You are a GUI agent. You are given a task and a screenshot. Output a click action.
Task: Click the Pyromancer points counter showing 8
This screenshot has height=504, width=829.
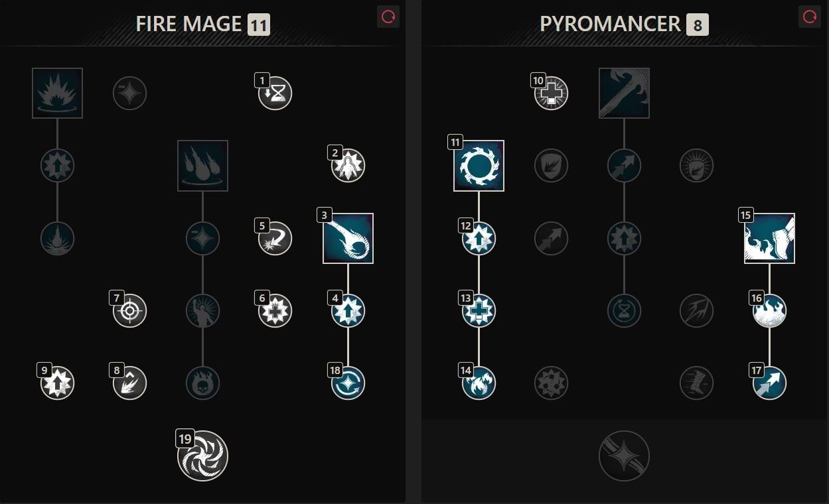[698, 25]
